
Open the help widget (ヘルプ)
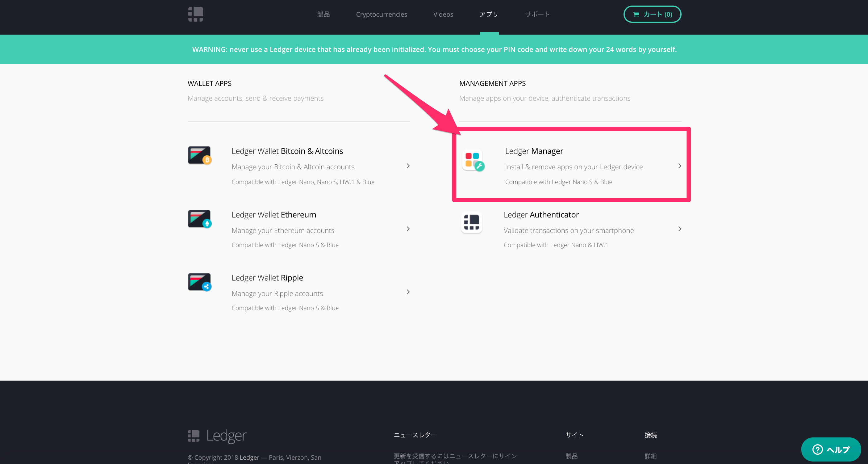point(831,449)
